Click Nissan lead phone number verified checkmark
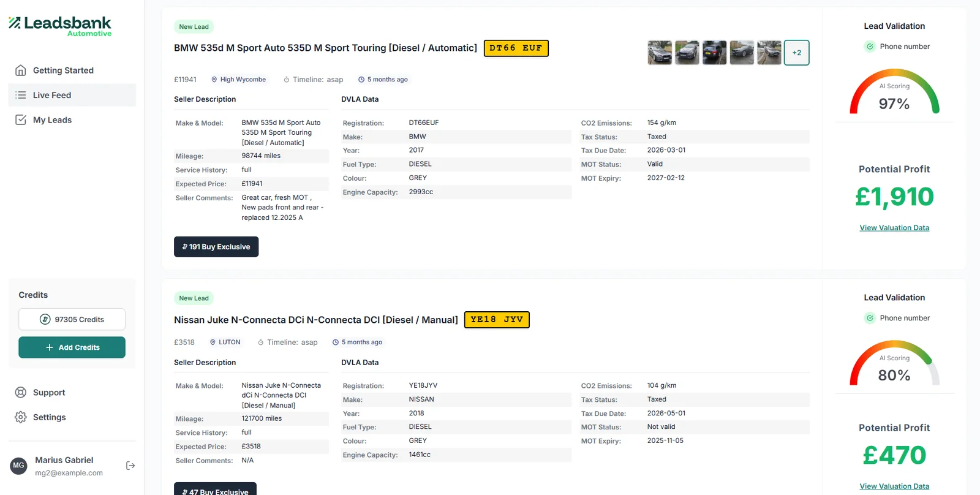The image size is (980, 495). click(x=870, y=318)
